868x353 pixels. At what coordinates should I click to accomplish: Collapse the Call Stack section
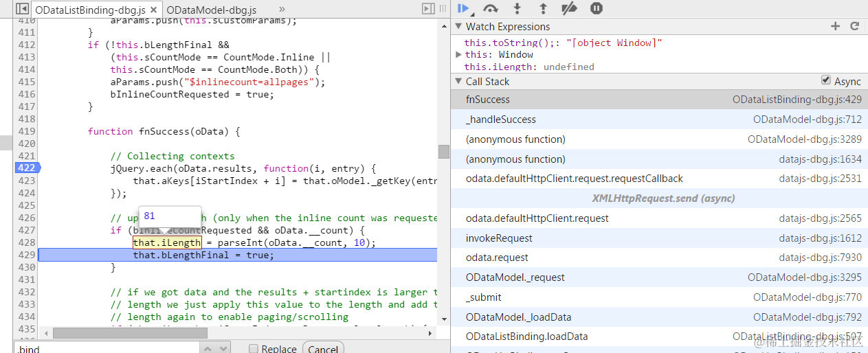pos(458,81)
